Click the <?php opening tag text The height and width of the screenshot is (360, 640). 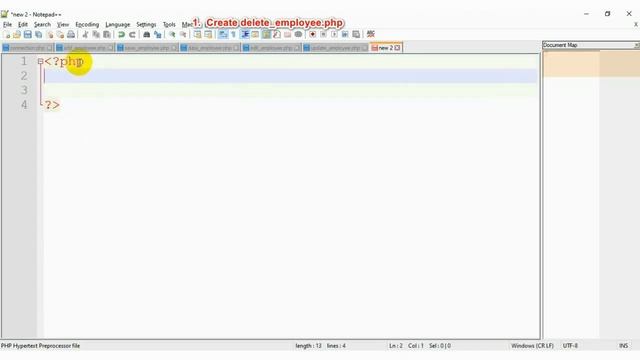click(x=64, y=62)
